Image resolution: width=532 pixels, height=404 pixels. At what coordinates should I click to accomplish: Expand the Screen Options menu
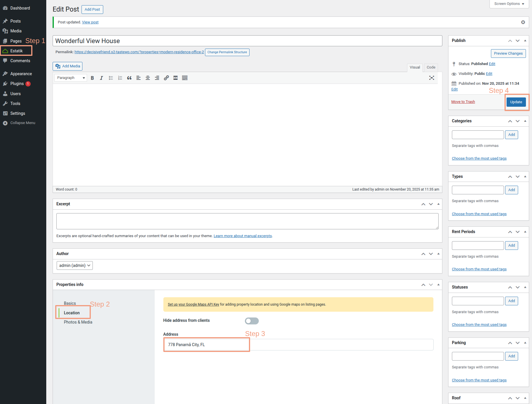point(509,4)
